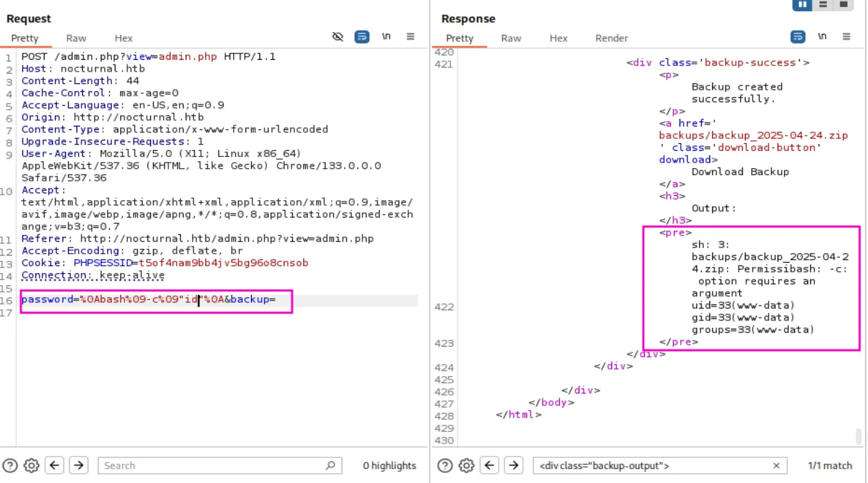Click the Cache-Control: max-age=0 header
This screenshot has height=483, width=868.
click(100, 93)
